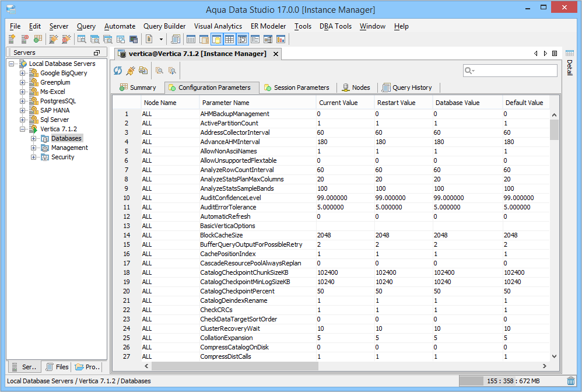The width and height of the screenshot is (582, 392).
Task: Click the vertical scrollbar down arrow
Action: coord(554,356)
